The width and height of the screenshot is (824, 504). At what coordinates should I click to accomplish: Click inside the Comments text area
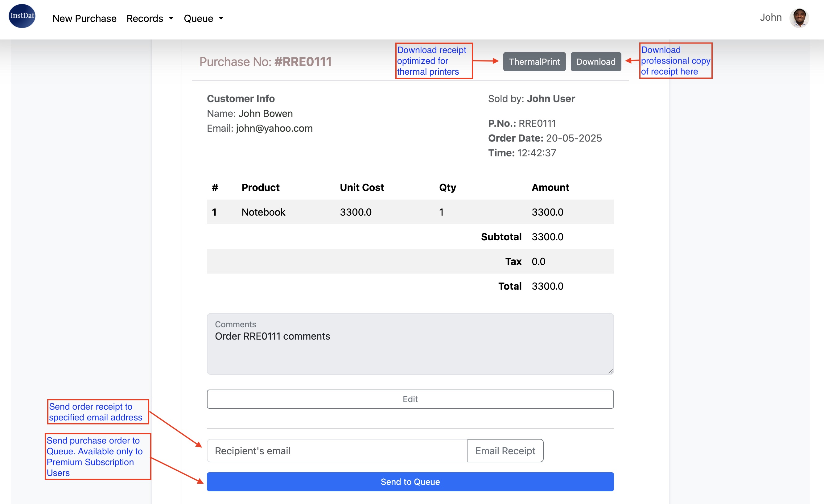pos(410,351)
